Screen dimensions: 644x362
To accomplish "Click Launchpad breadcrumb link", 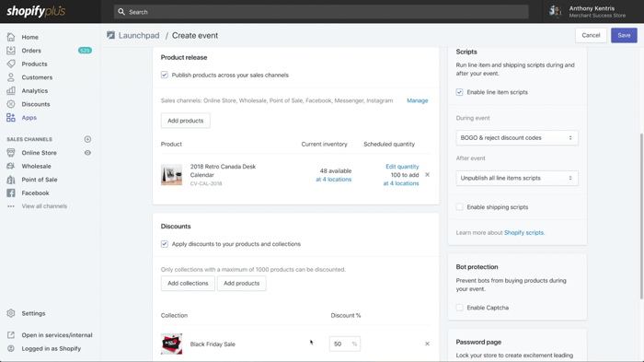I will pos(139,35).
